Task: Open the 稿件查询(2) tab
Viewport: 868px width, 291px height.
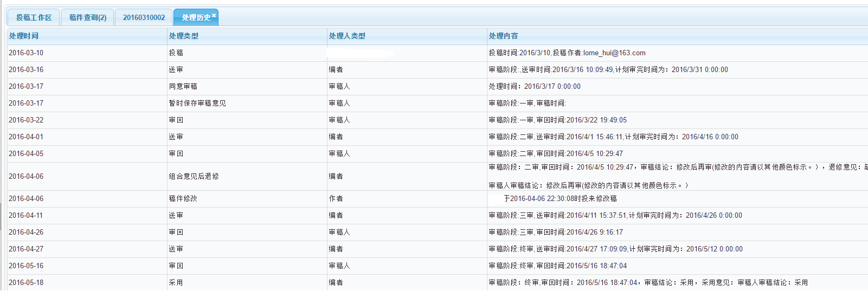Action: point(88,17)
